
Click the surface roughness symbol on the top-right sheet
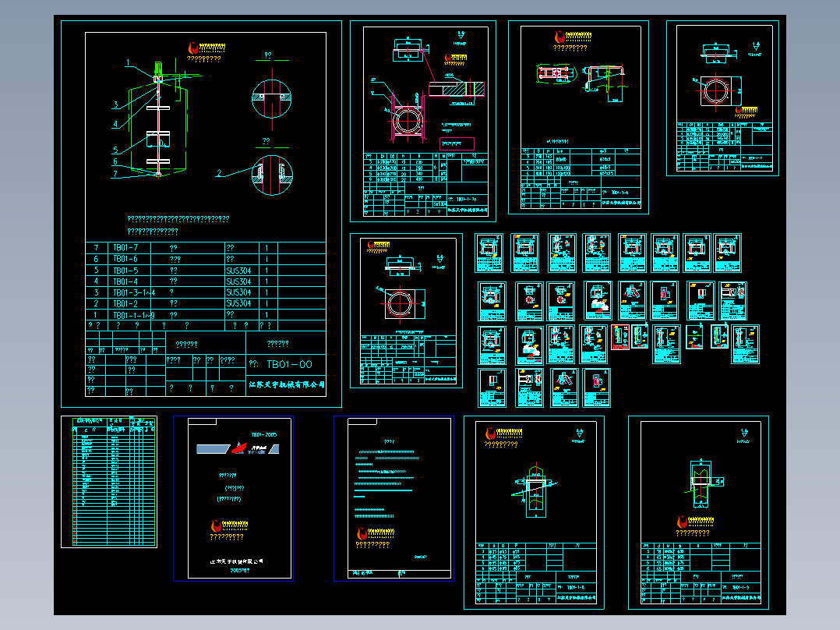pos(755,47)
